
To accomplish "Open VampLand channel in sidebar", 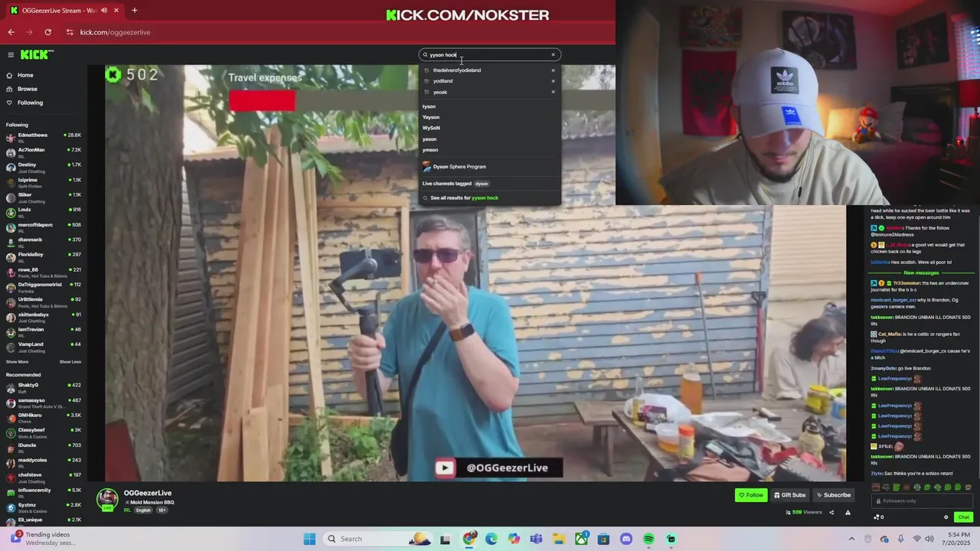I will coord(44,346).
